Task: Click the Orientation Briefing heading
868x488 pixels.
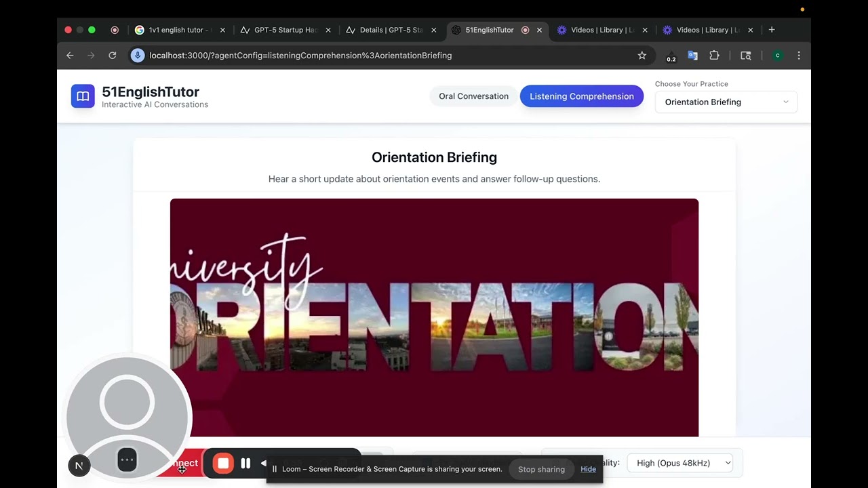Action: [434, 157]
